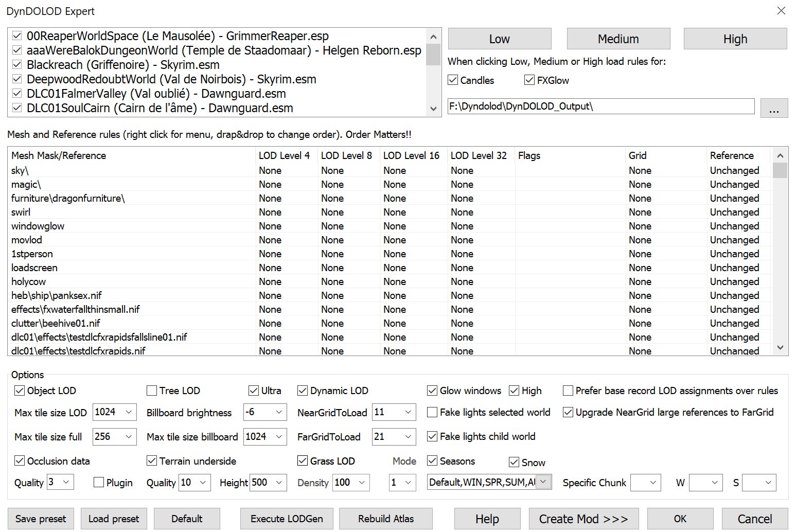The image size is (796, 532).
Task: Uncheck Blackreach (Griffenoire) worldspace
Action: click(17, 65)
